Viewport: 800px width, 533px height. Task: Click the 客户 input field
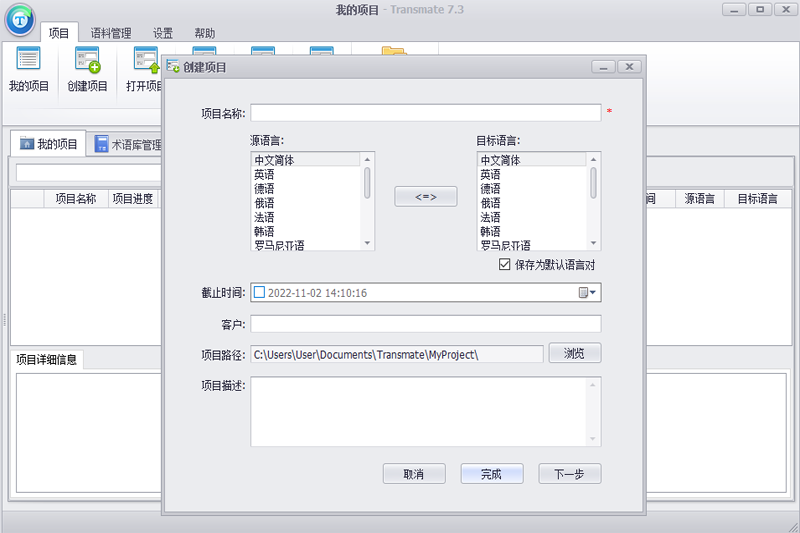point(426,324)
